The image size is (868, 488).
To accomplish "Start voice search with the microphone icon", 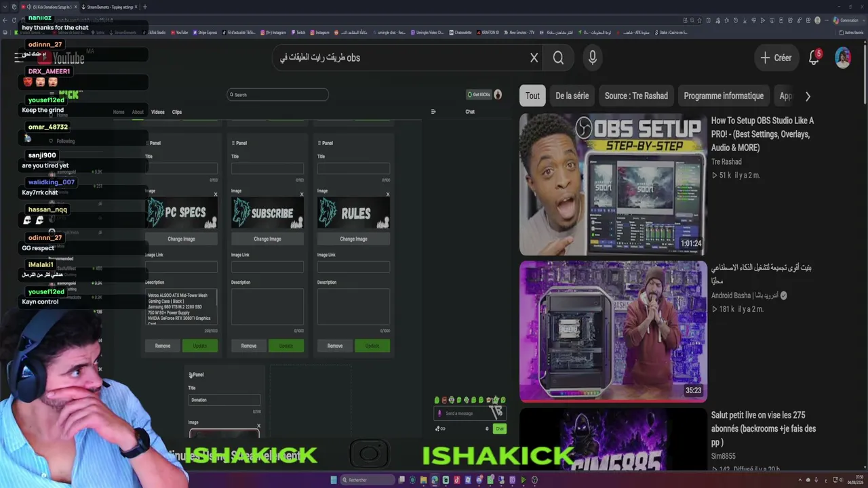I will [x=592, y=58].
